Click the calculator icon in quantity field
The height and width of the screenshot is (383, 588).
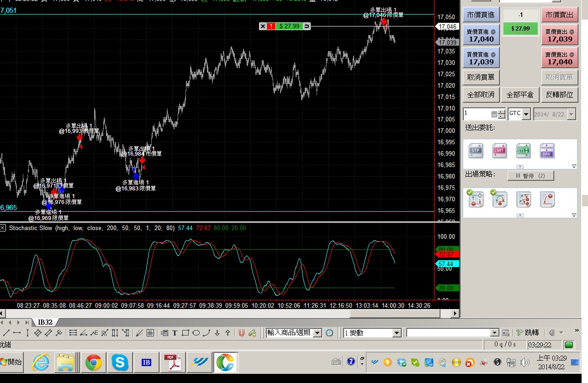(x=494, y=114)
